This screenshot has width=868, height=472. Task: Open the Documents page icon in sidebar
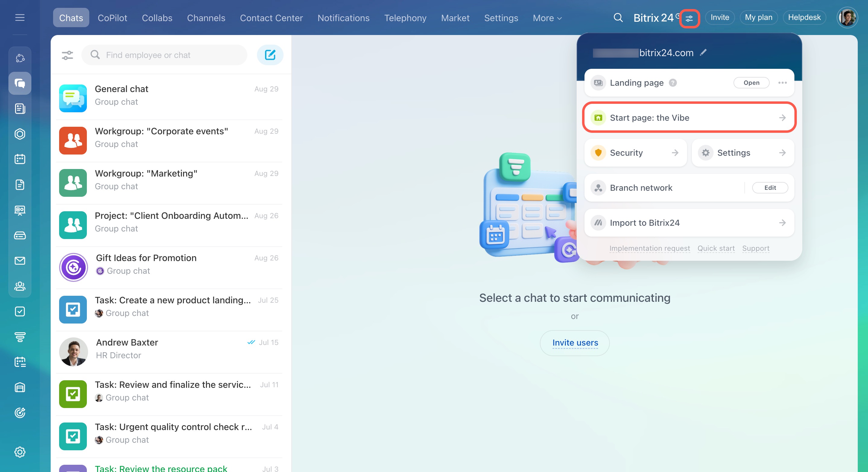[20, 185]
